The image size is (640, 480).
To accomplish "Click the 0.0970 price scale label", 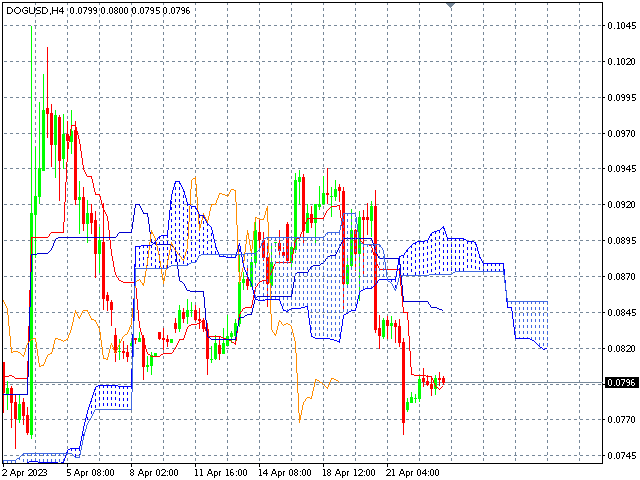I will [x=621, y=133].
